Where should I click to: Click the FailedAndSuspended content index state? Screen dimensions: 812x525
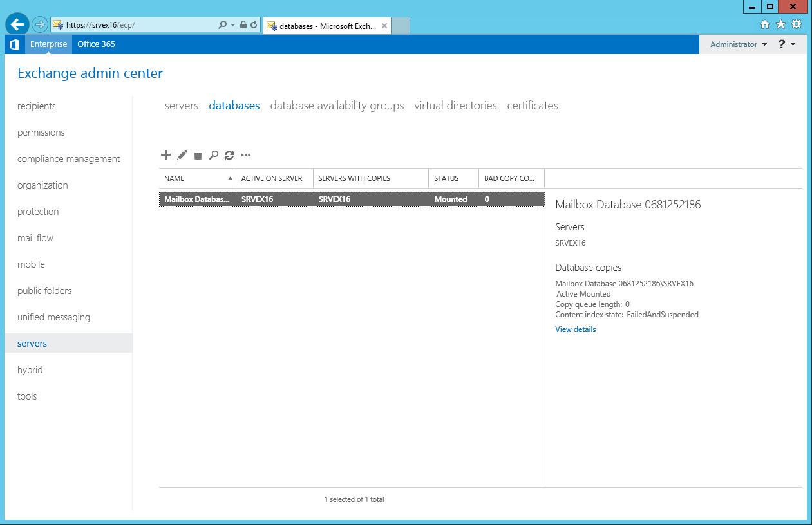(663, 315)
